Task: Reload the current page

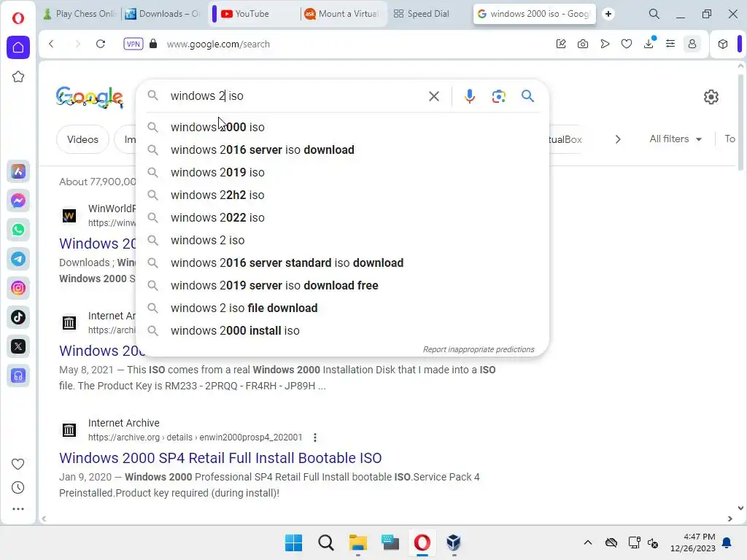Action: (x=101, y=44)
